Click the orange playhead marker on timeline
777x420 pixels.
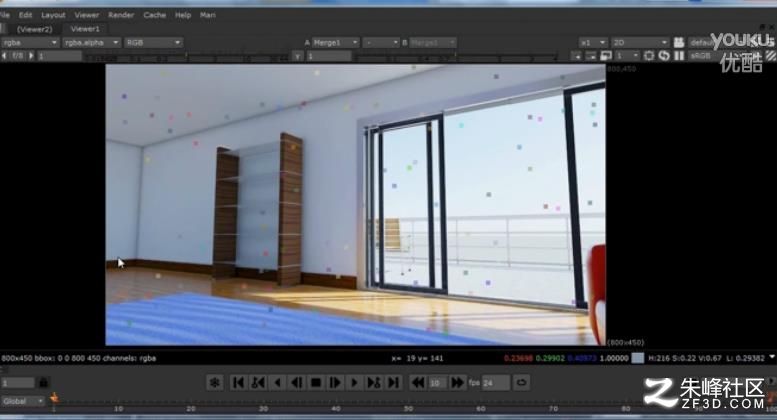[x=54, y=398]
